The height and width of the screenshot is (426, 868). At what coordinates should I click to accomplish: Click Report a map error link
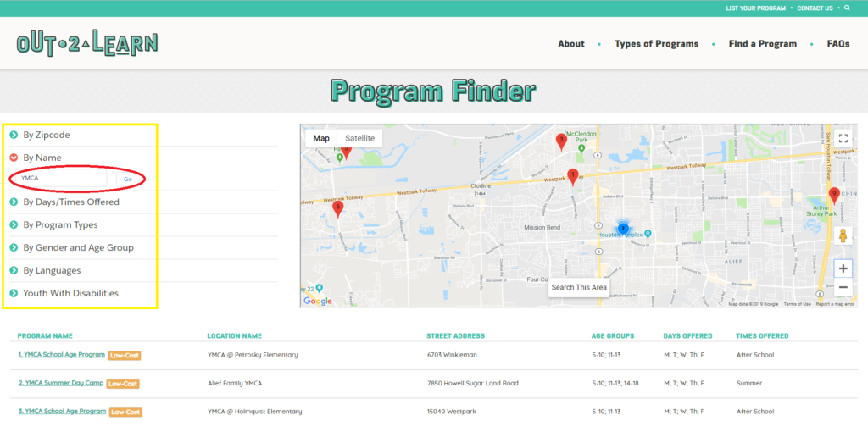point(835,304)
